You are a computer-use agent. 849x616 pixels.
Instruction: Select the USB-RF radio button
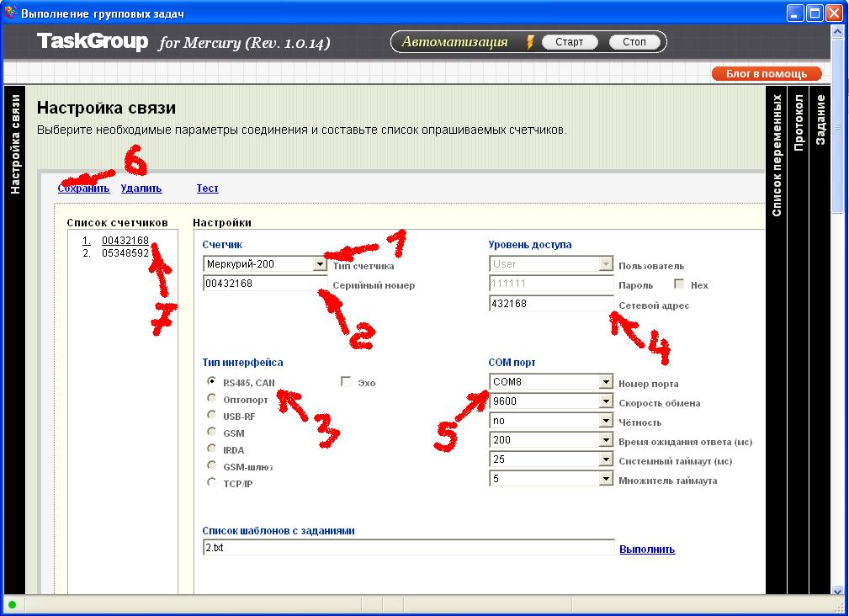coord(212,415)
